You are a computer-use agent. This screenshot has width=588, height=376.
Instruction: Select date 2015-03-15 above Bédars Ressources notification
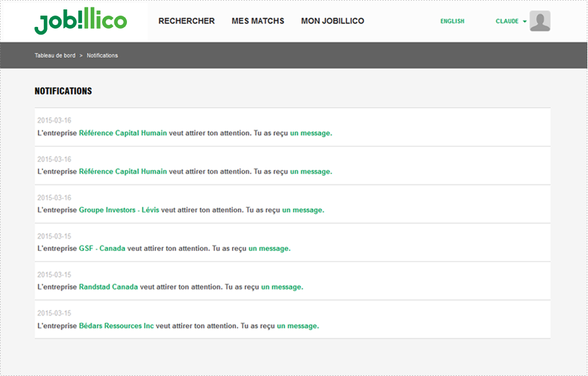point(54,313)
